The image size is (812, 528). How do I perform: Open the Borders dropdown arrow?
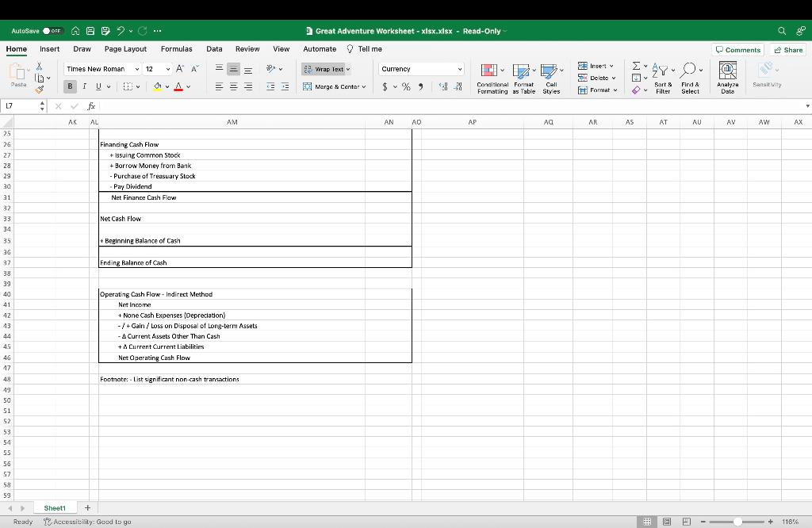(138, 86)
